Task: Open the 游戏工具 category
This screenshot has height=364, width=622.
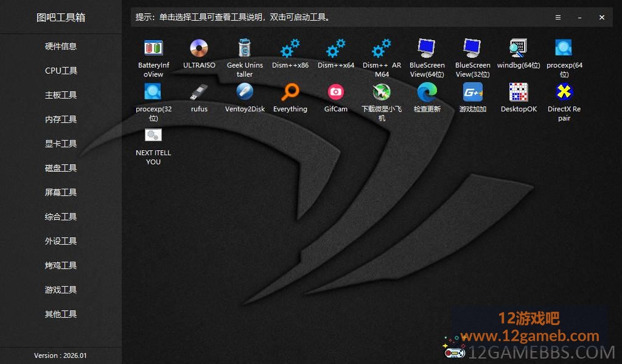Action: click(x=61, y=290)
